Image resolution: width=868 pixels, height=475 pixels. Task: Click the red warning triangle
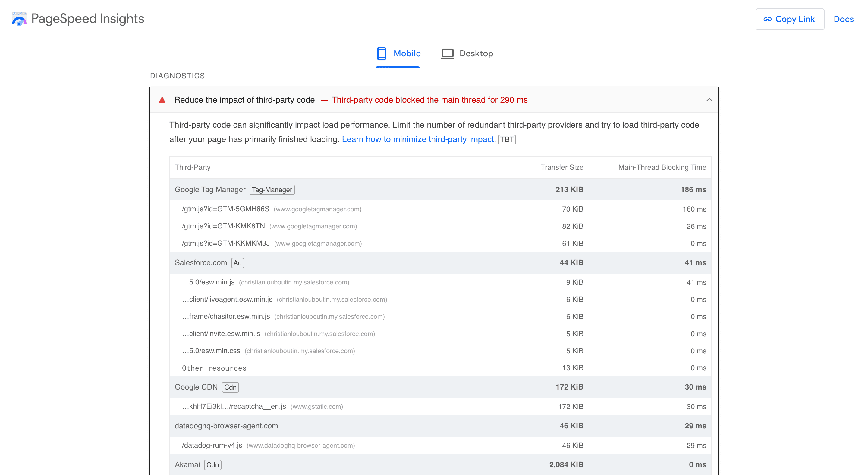162,100
